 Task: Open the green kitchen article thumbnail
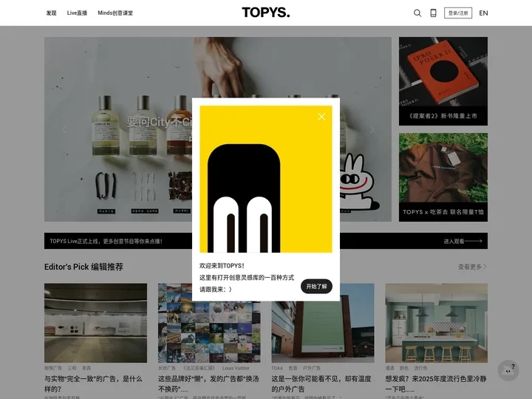tap(437, 323)
